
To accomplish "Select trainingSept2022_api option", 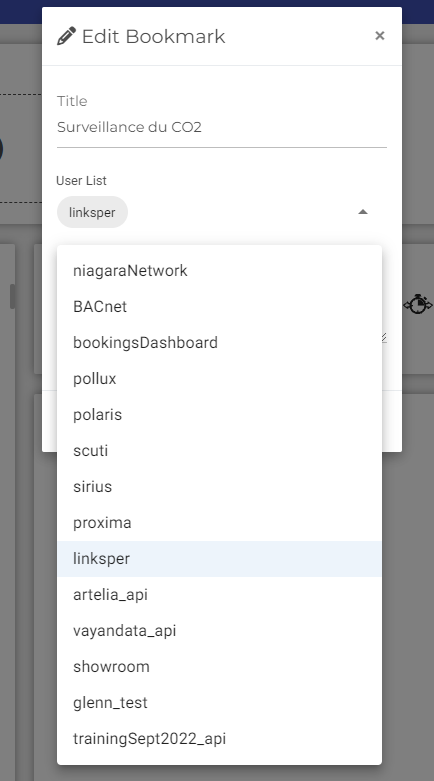I will [x=219, y=739].
